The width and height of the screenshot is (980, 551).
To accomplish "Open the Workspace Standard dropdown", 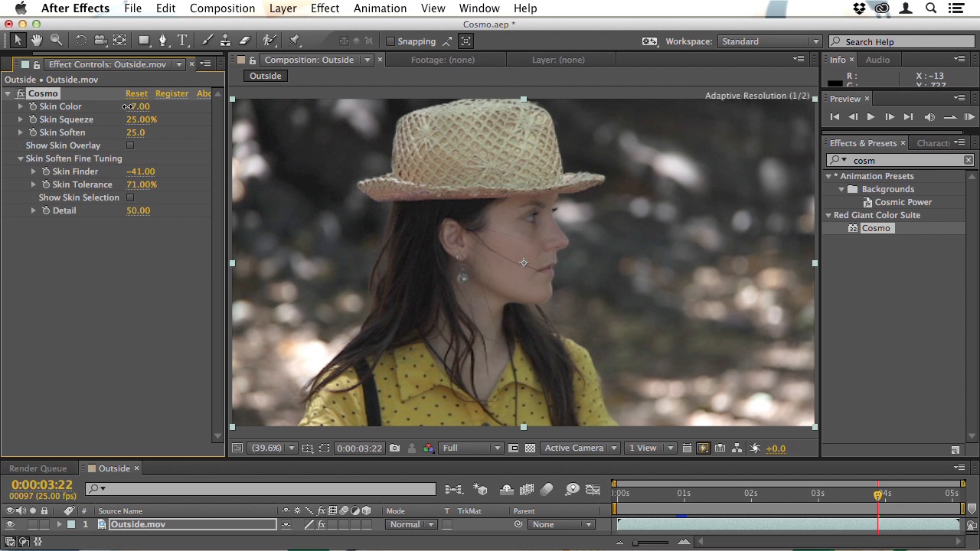I will click(769, 41).
